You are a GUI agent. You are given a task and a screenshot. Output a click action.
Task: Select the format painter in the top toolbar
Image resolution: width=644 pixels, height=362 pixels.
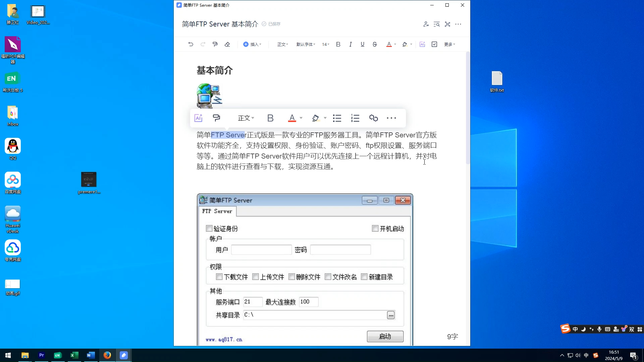(x=215, y=44)
